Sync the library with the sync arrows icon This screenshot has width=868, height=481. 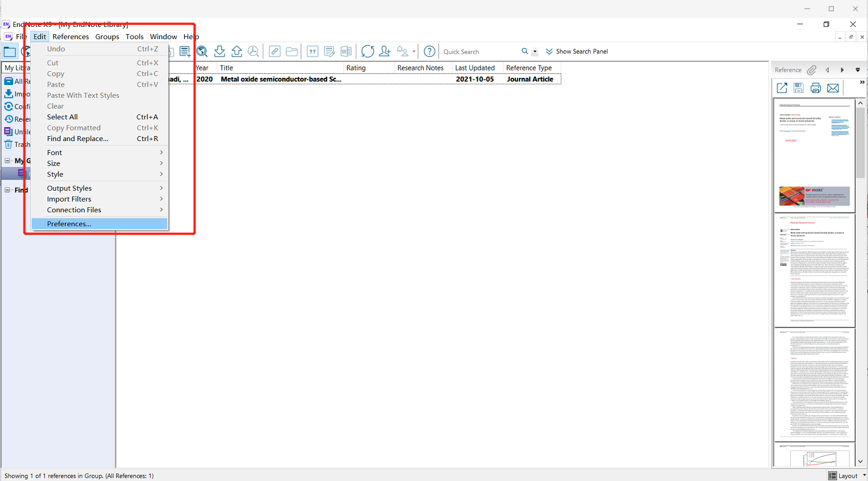click(367, 51)
